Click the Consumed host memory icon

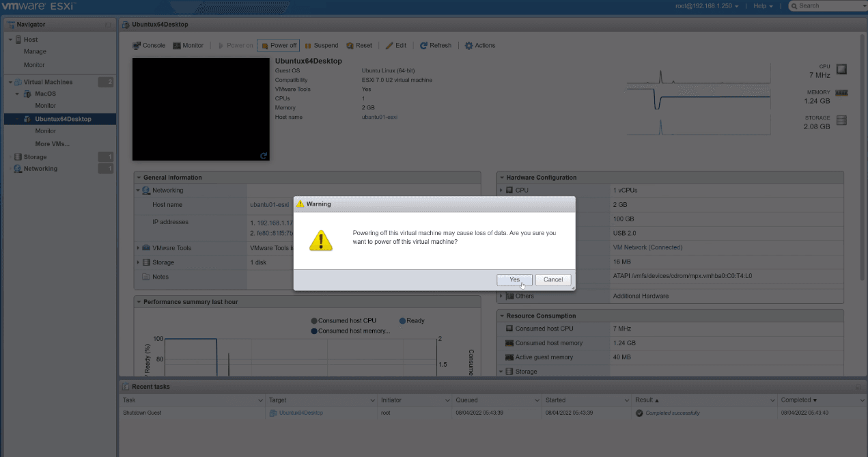[x=509, y=343]
